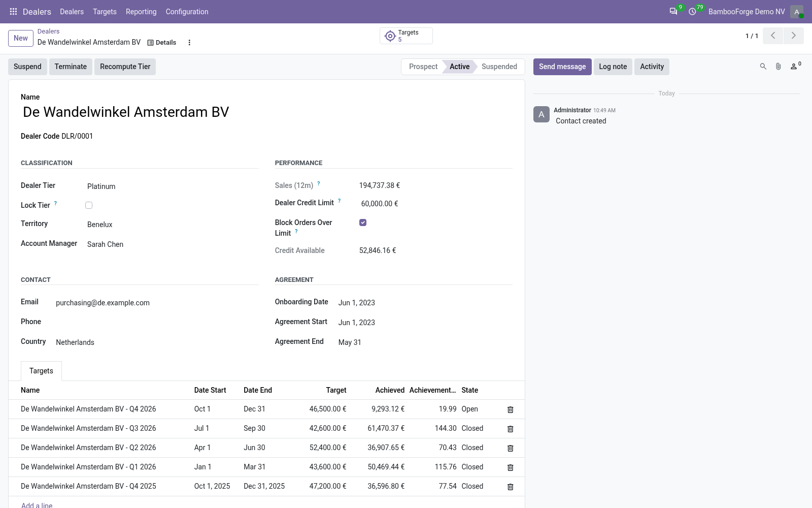Viewport: 812px width, 508px height.
Task: Show help tooltip for Dealer Credit Limit
Action: (x=339, y=201)
